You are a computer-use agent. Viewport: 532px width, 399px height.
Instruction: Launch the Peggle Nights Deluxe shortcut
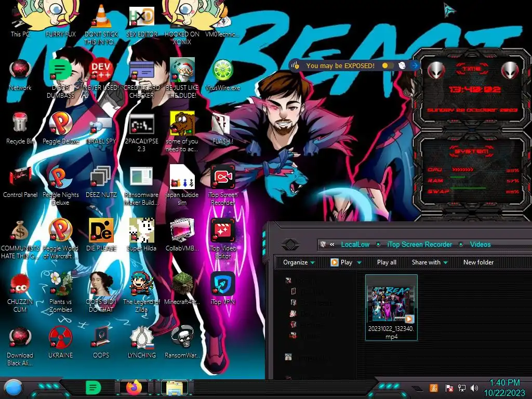tap(60, 186)
